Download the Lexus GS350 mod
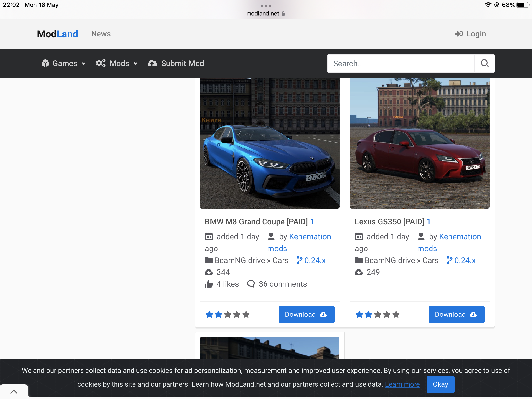 pos(456,315)
